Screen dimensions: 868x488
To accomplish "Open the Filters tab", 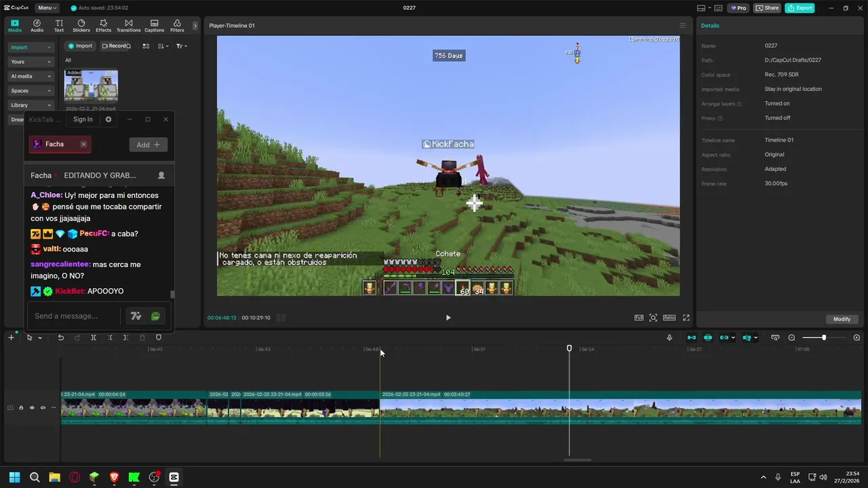I will click(x=177, y=26).
